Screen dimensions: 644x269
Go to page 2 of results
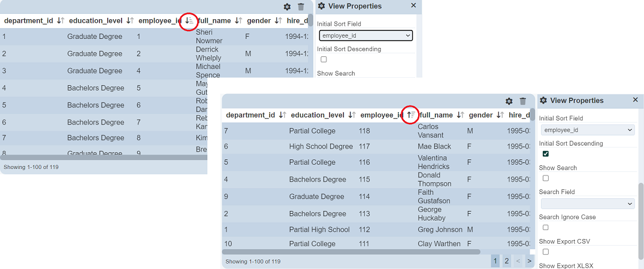click(507, 261)
